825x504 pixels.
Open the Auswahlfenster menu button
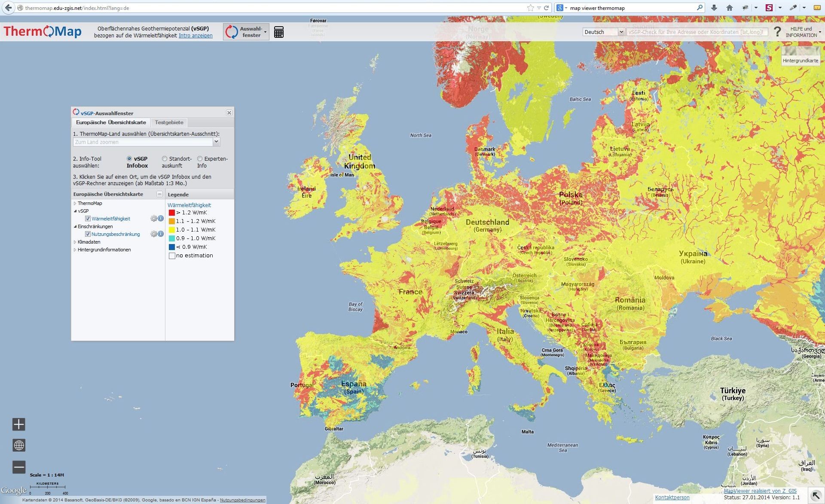(x=246, y=32)
